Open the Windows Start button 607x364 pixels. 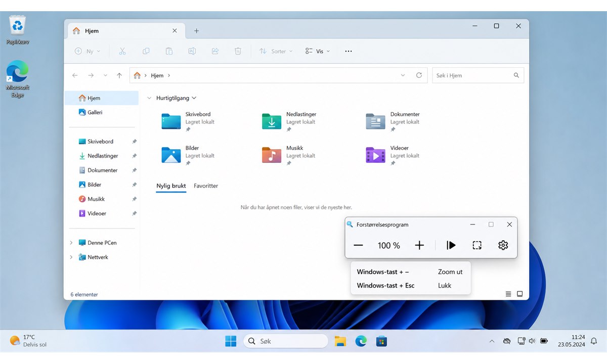tap(231, 341)
